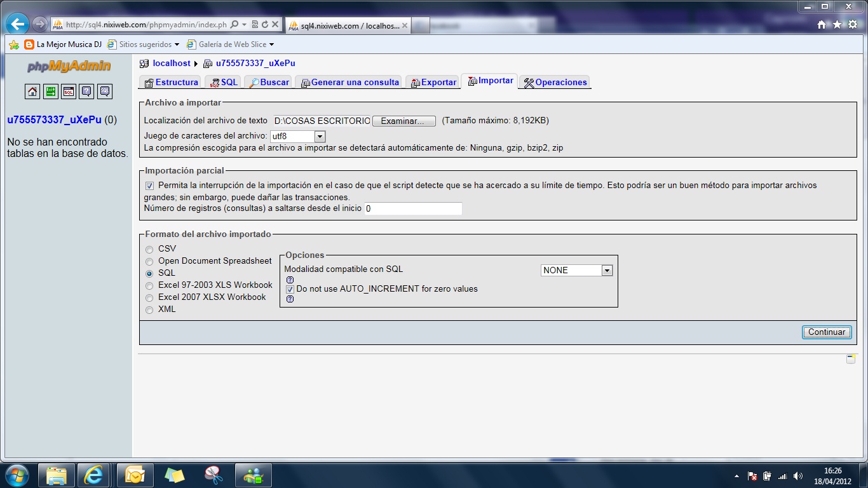Viewport: 868px width, 488px height.
Task: Open the utf8 character set dropdown
Action: coord(320,137)
